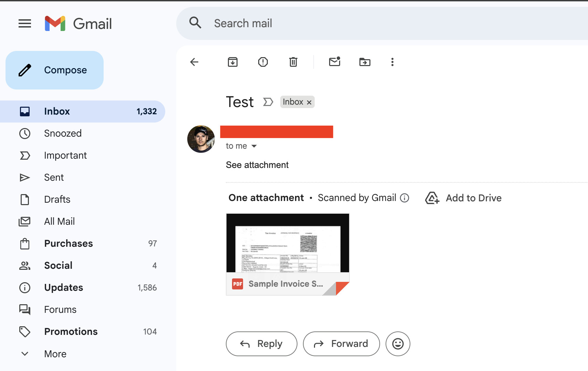588x371 pixels.
Task: Open the Snoozed folder
Action: 63,134
